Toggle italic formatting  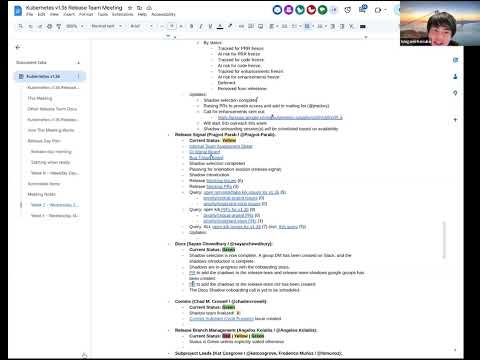coord(201,26)
